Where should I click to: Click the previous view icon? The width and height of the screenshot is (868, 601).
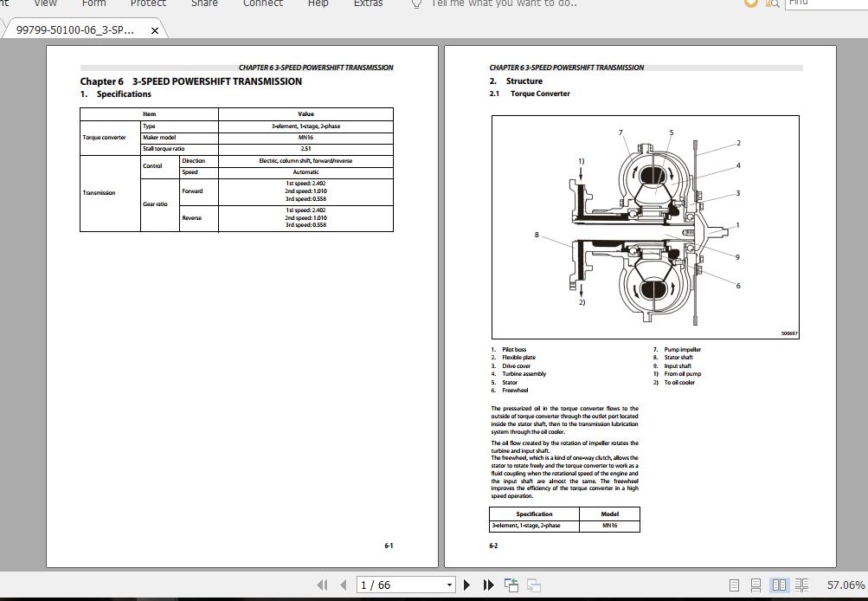(x=511, y=585)
